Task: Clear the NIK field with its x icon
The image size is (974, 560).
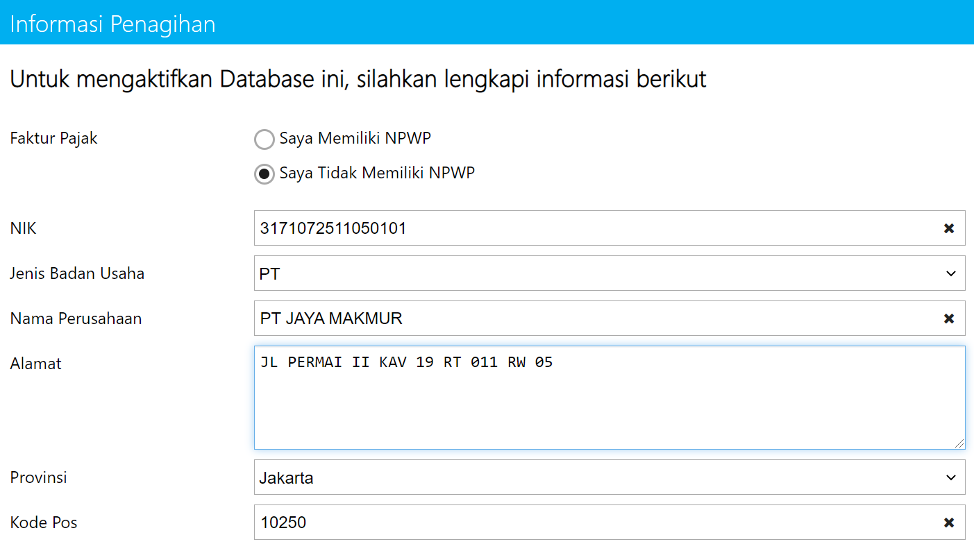Action: tap(948, 228)
